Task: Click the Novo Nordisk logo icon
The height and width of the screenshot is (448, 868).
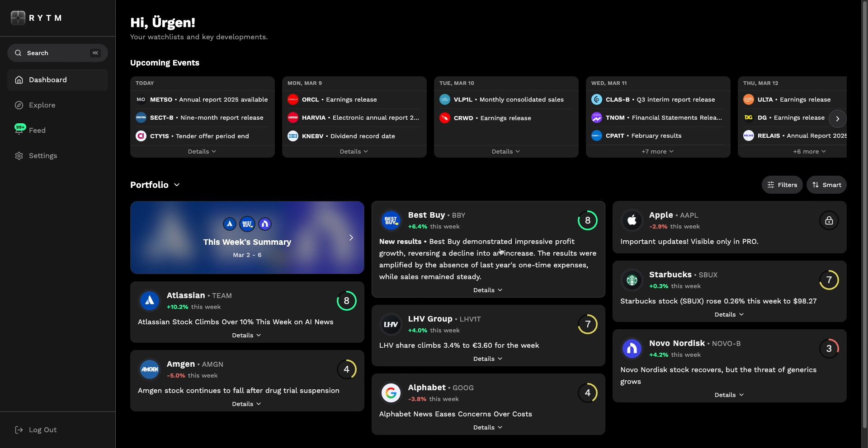Action: pyautogui.click(x=632, y=349)
